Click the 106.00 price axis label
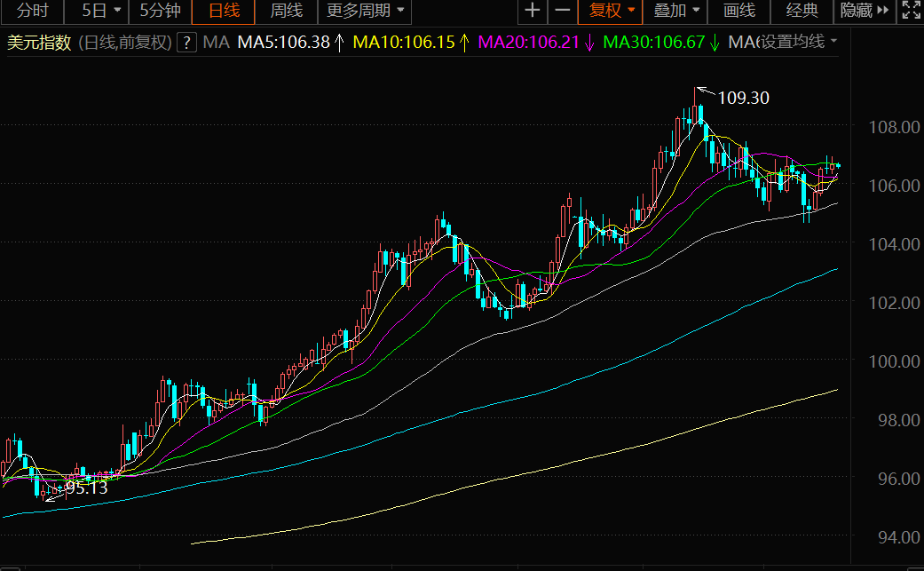The height and width of the screenshot is (571, 924). (x=895, y=186)
